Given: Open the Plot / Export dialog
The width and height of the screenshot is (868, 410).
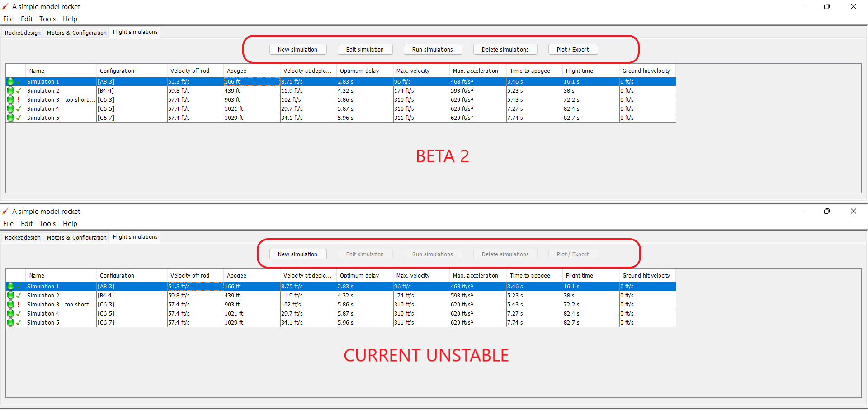Looking at the screenshot, I should (x=573, y=49).
